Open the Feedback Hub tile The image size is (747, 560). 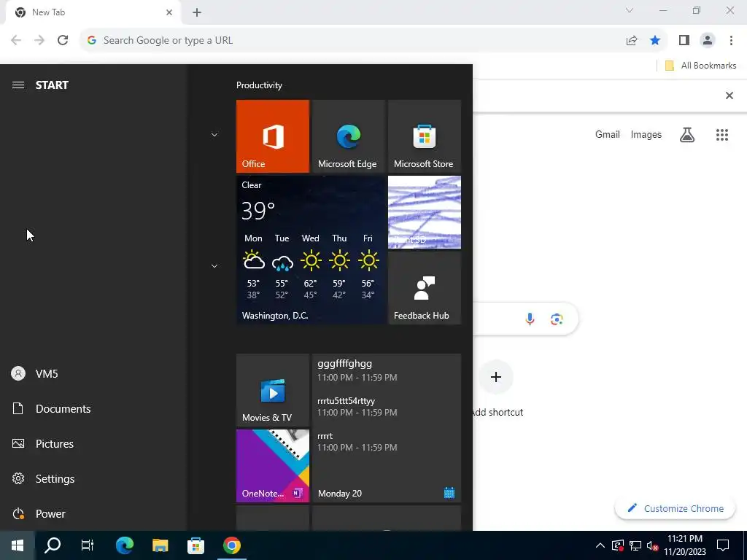[424, 288]
